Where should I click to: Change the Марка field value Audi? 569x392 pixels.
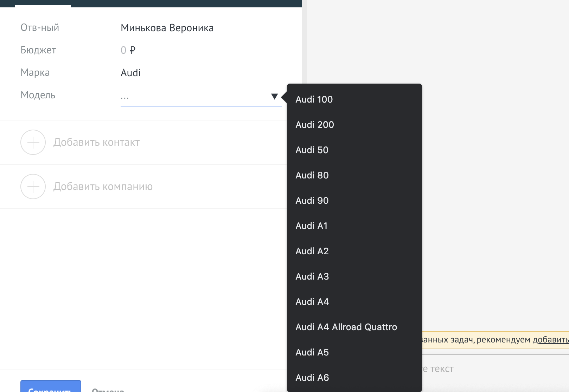point(131,73)
